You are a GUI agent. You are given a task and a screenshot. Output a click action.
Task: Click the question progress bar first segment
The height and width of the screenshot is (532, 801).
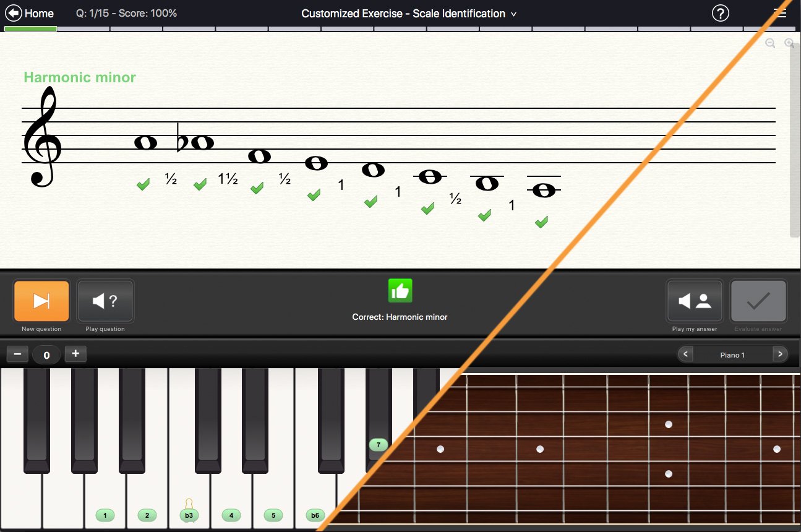click(30, 28)
